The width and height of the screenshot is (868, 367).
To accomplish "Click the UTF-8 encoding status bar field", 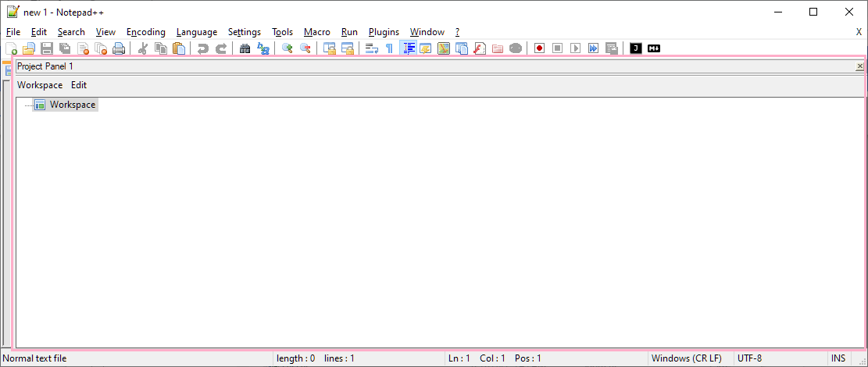I will pos(780,358).
